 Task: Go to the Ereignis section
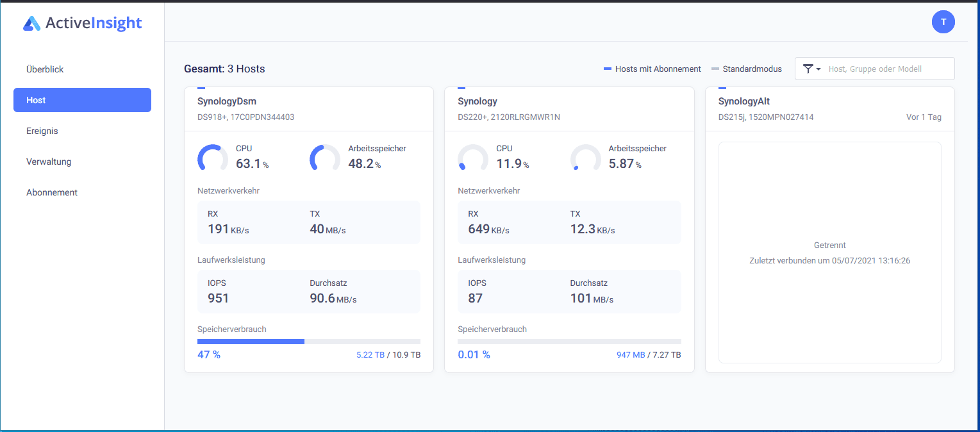coord(42,131)
